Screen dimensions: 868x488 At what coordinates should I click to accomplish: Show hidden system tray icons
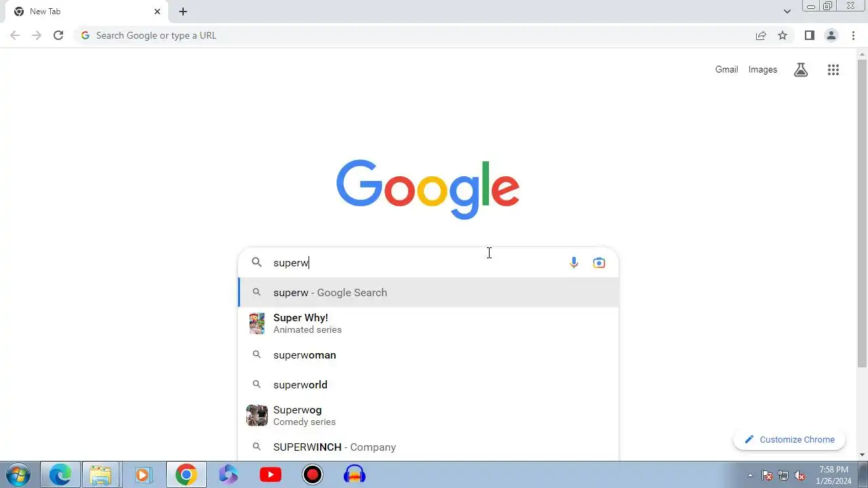(x=750, y=475)
